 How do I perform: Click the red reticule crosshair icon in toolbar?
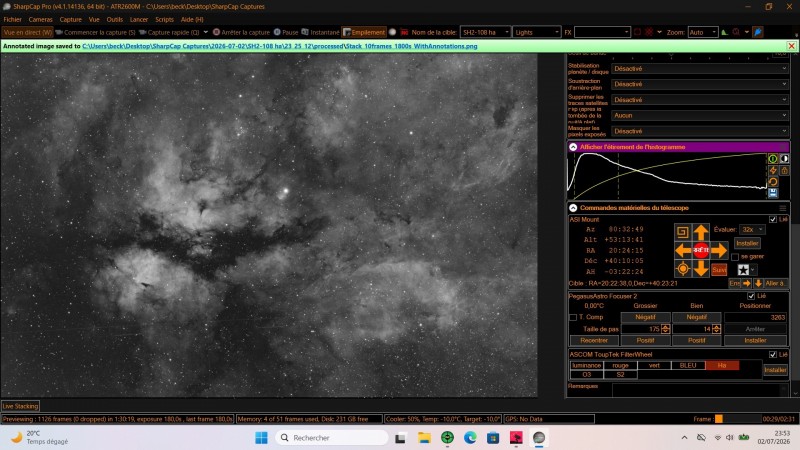(648, 32)
